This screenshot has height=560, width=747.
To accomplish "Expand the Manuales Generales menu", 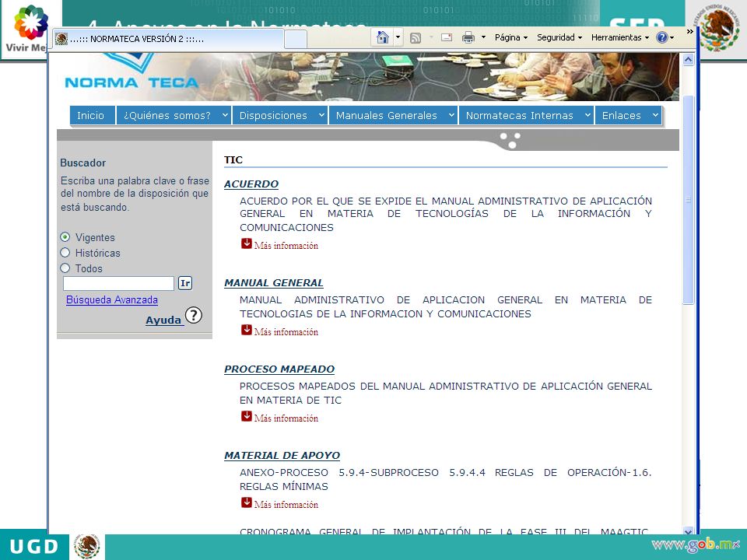I will coord(393,115).
